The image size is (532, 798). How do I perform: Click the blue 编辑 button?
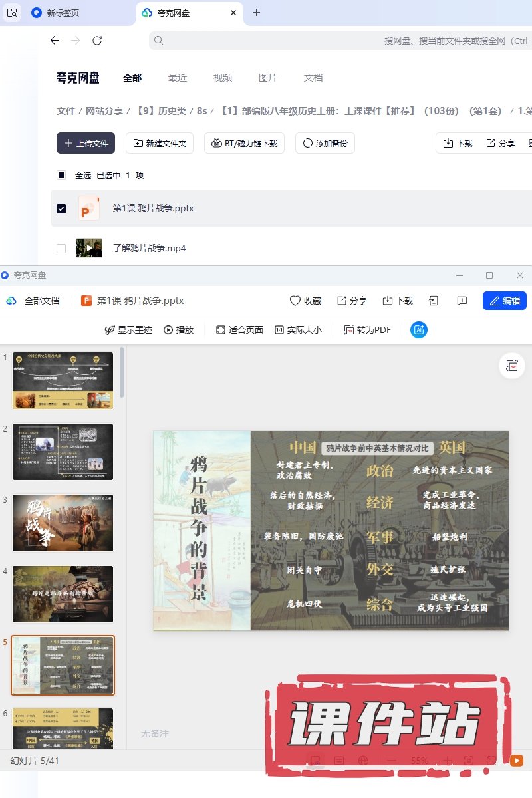point(505,301)
